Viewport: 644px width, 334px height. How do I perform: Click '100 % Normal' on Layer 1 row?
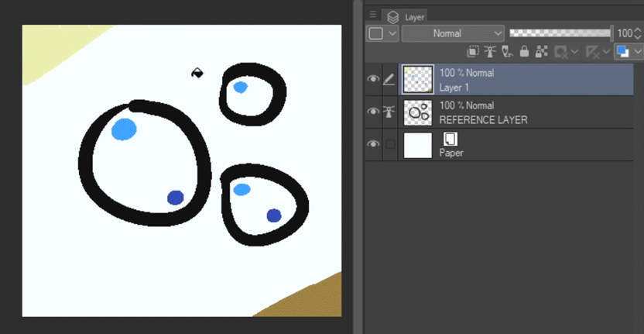click(x=467, y=73)
